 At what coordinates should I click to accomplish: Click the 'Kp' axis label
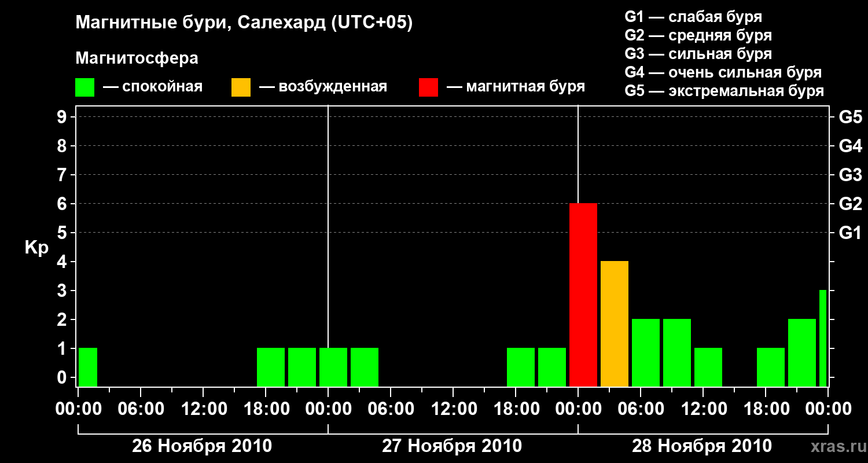(x=36, y=248)
